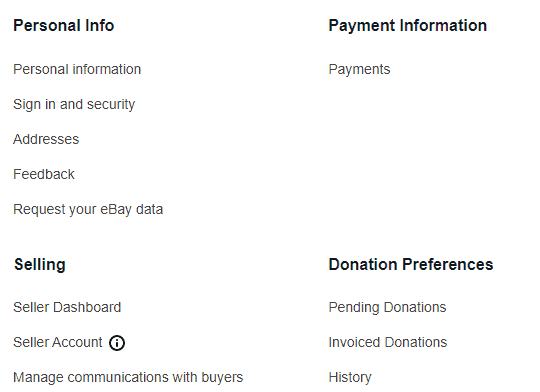Open the Addresses page
The height and width of the screenshot is (392, 540).
pos(46,139)
